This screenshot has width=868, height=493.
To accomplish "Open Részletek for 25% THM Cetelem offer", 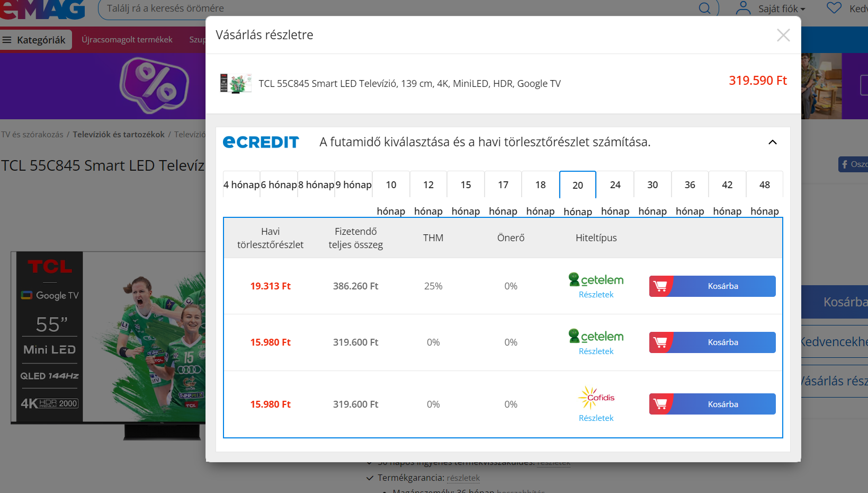I will (596, 295).
